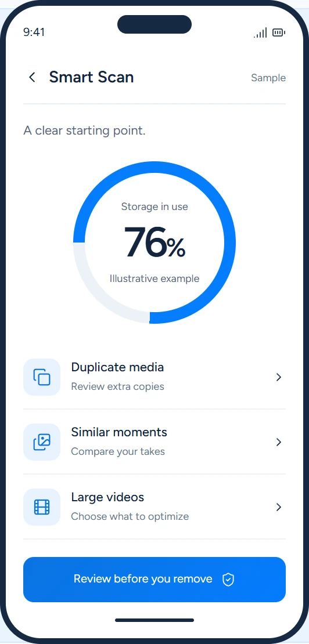This screenshot has width=309, height=644.
Task: Tap Compare your takes subtitle
Action: (x=118, y=451)
